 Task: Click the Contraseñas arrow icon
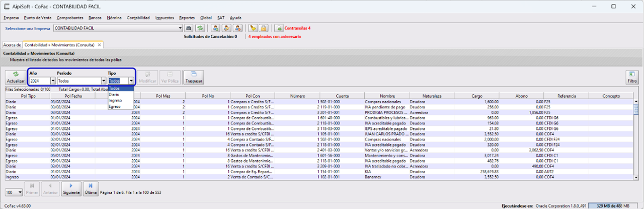pyautogui.click(x=279, y=28)
